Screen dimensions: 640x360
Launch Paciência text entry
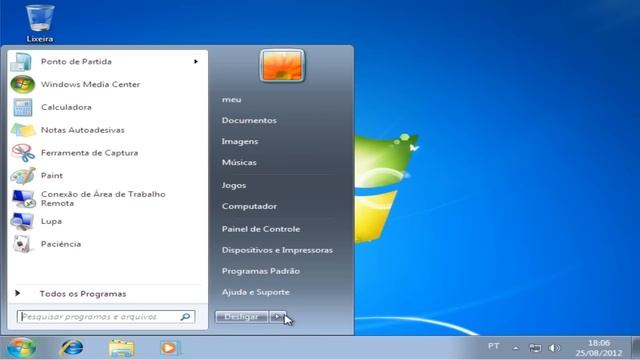(61, 244)
